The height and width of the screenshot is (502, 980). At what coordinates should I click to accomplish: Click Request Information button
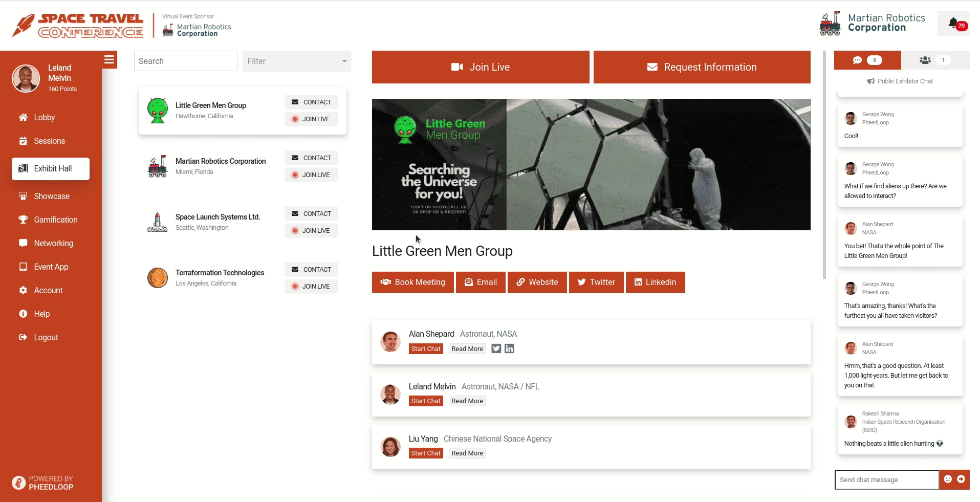click(702, 67)
